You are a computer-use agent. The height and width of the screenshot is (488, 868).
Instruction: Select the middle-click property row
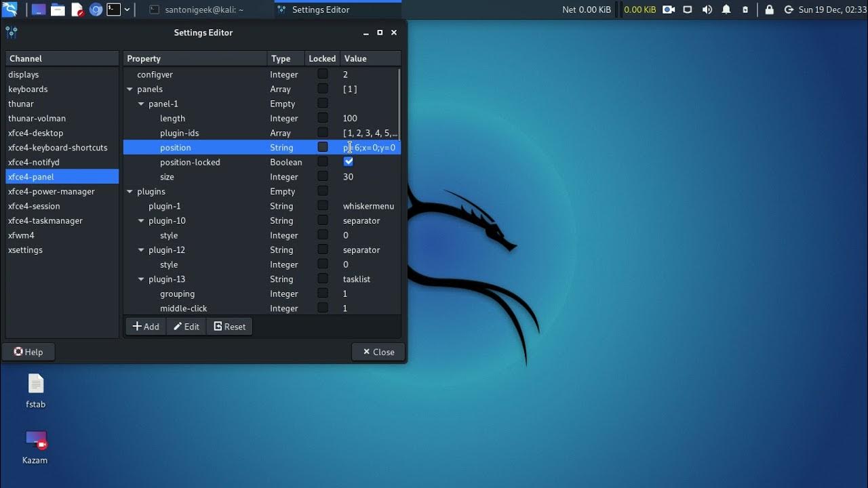(260, 308)
